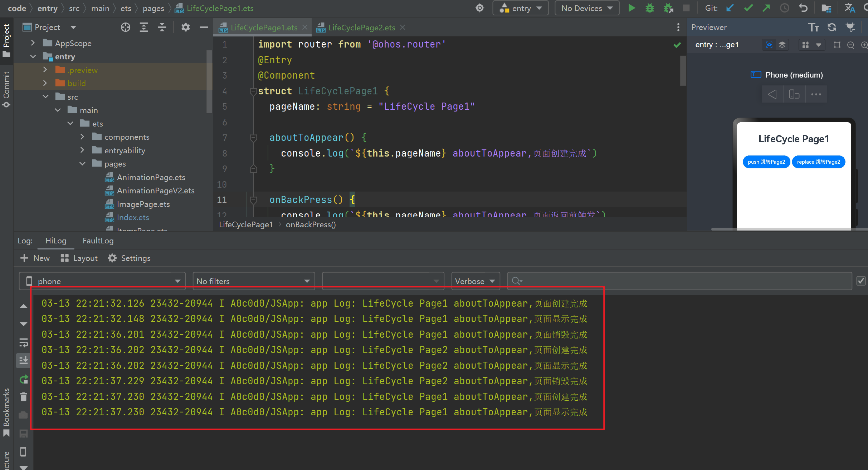Click the log search input field
The width and height of the screenshot is (868, 470).
click(680, 281)
